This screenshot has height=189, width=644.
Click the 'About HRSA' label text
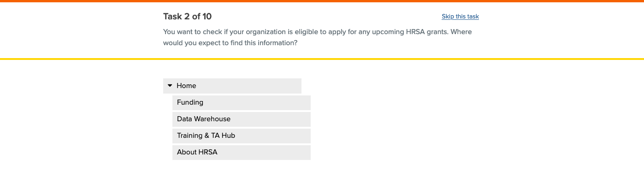point(197,152)
